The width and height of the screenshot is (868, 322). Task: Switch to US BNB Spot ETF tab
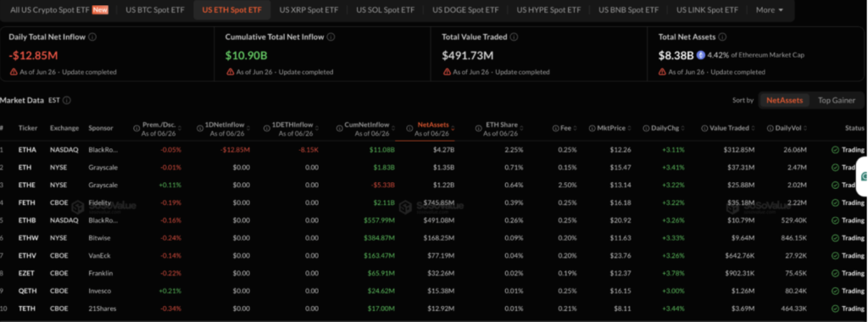[x=628, y=10]
